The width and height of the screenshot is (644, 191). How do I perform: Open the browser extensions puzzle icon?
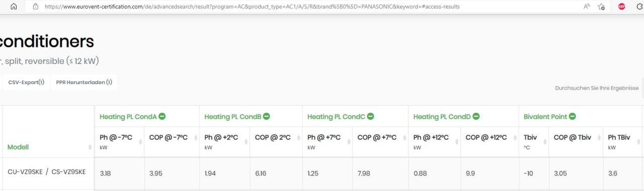(640, 7)
